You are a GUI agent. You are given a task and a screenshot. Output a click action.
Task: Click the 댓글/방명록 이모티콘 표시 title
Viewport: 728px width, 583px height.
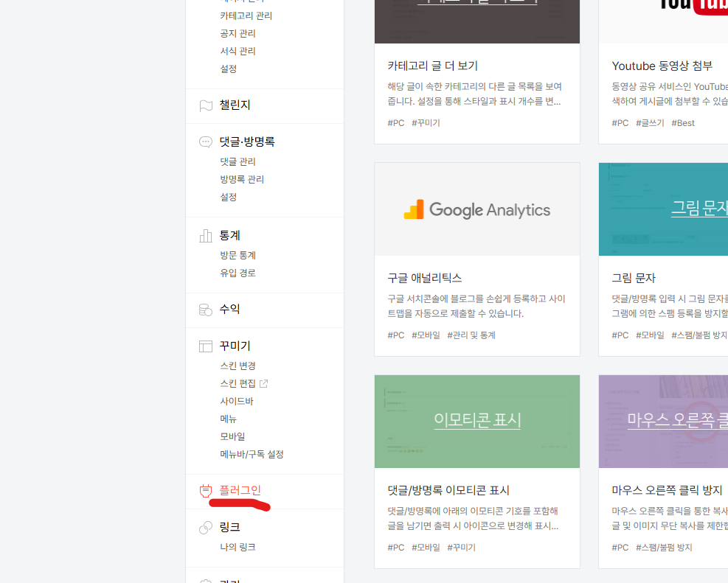tap(448, 490)
